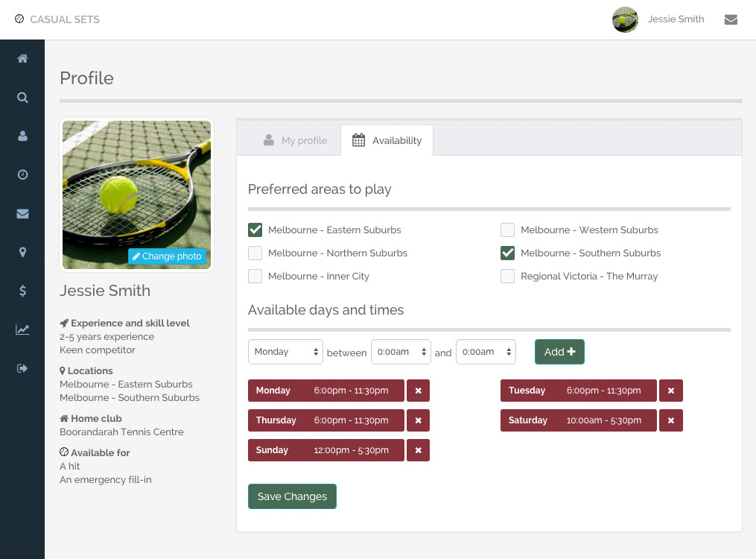This screenshot has width=756, height=559.
Task: Log out using the exit sidebar icon
Action: coord(22,367)
